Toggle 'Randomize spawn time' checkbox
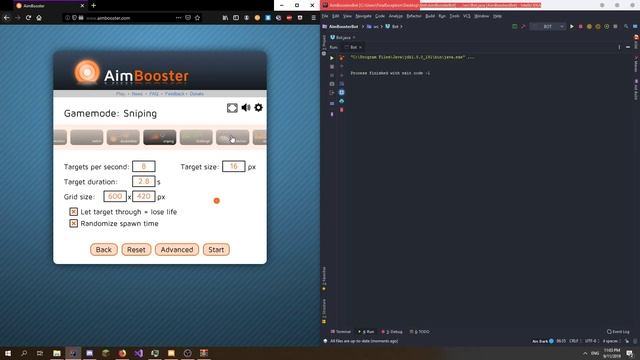 click(73, 223)
